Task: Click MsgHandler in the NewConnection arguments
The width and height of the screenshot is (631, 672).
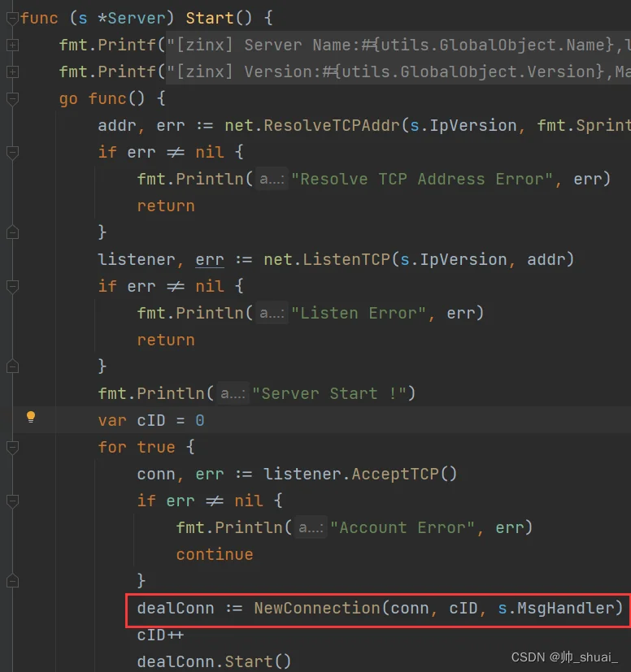Action: click(x=565, y=608)
